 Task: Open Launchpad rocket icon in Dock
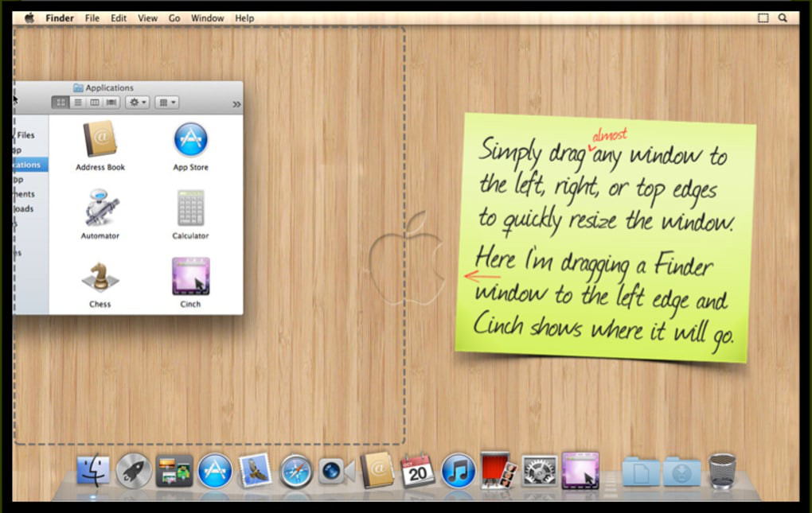point(133,471)
